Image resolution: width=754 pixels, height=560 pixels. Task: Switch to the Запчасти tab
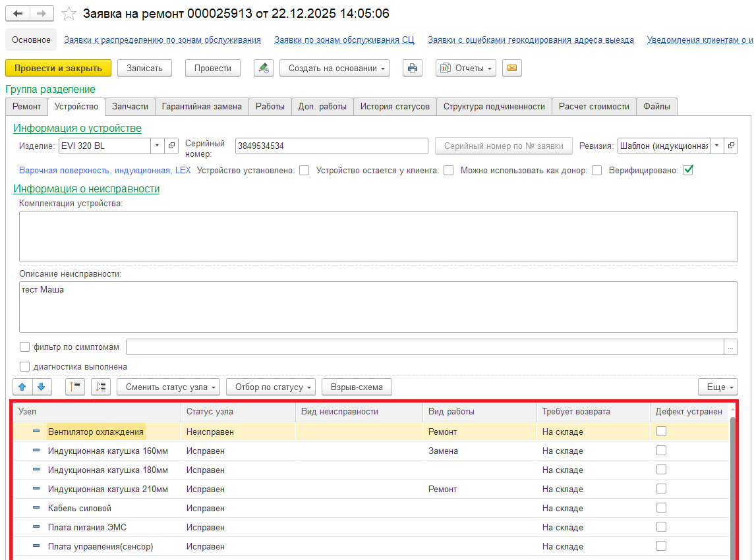130,107
